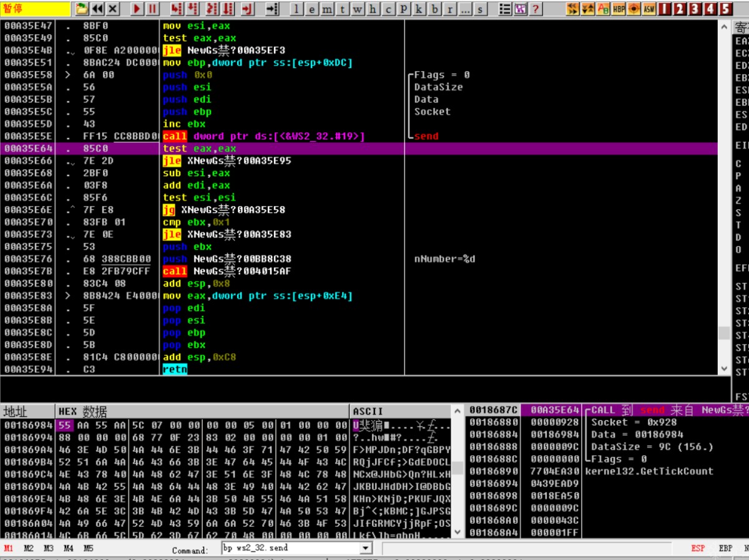Open Memory map with 'm' button

click(x=327, y=9)
